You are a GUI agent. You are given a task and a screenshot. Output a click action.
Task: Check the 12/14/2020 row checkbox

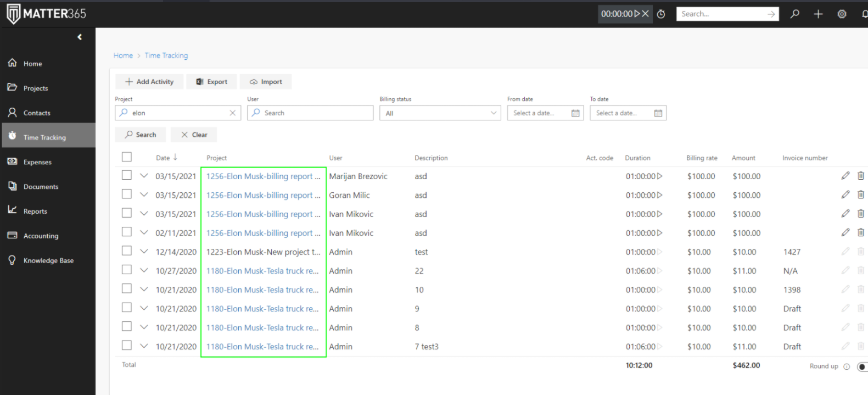127,251
